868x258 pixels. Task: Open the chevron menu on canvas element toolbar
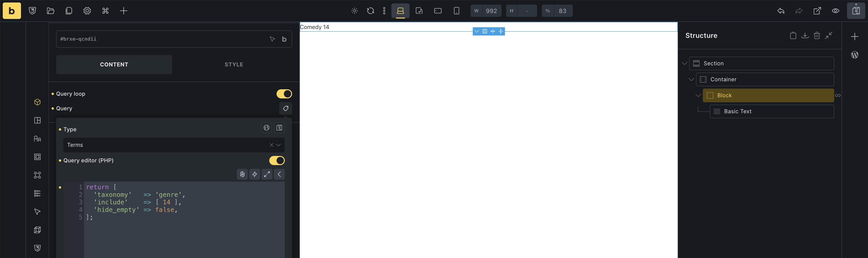point(476,31)
